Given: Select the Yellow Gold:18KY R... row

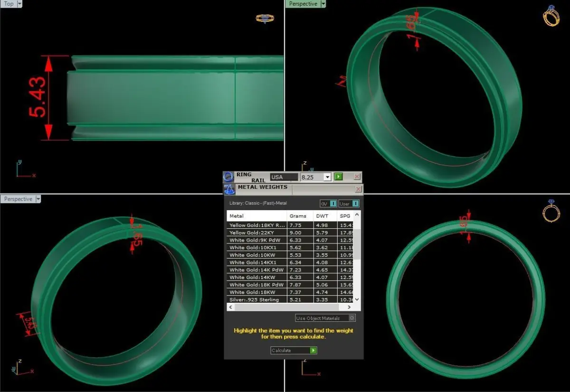Looking at the screenshot, I should coord(291,225).
